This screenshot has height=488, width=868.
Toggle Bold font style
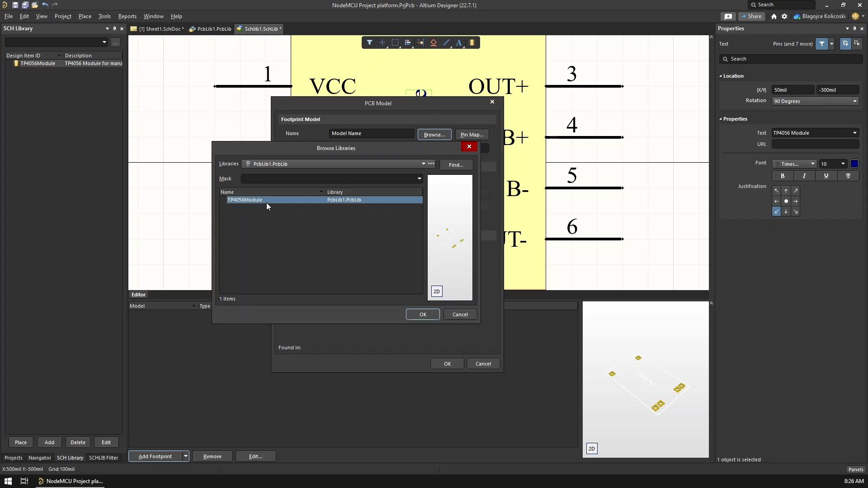click(x=783, y=176)
